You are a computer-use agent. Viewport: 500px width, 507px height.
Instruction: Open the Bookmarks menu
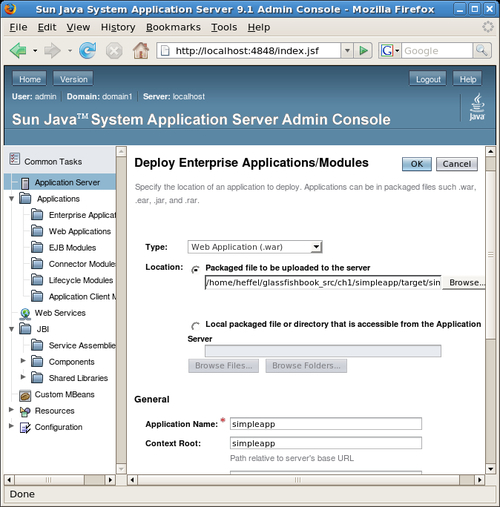click(173, 27)
